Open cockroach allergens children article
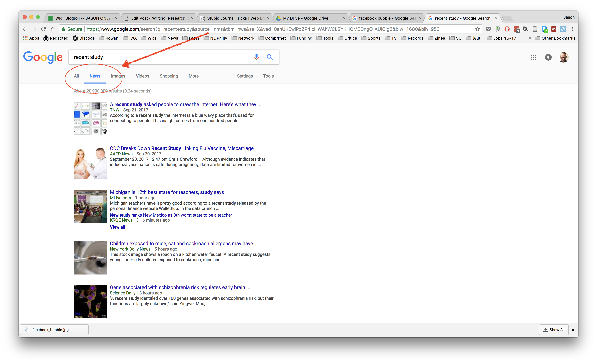Image resolution: width=597 pixels, height=364 pixels. pos(184,244)
